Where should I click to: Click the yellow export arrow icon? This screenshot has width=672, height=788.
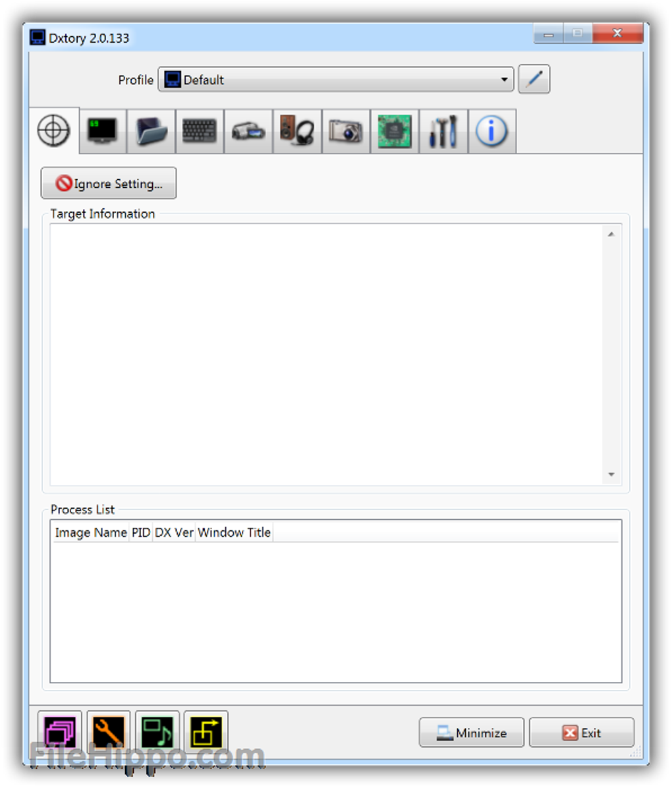(206, 732)
